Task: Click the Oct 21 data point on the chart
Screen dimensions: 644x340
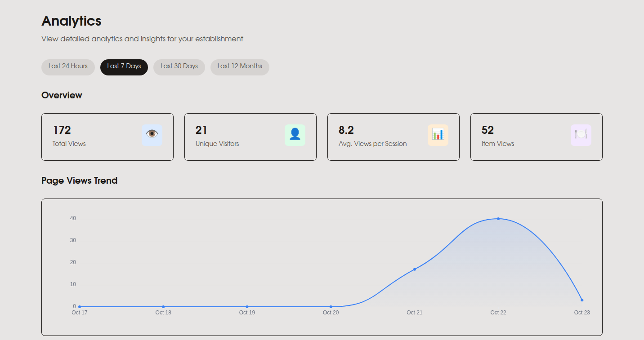Action: pyautogui.click(x=414, y=269)
